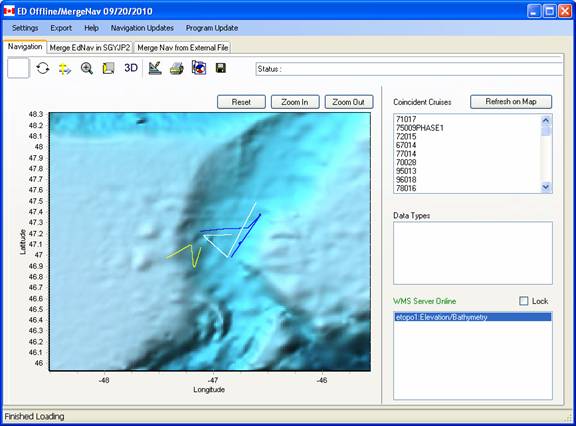Select cruise 75009PHASE1 in list
The width and height of the screenshot is (576, 426).
click(420, 128)
